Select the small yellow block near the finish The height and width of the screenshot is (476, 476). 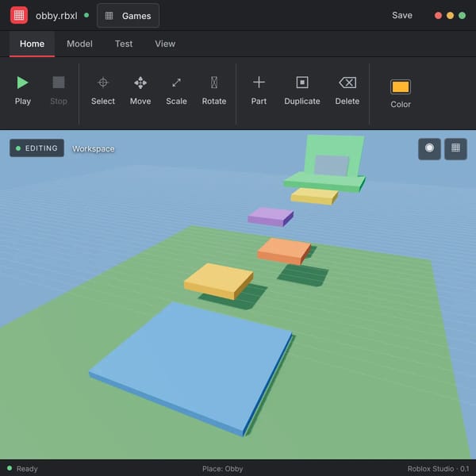(314, 196)
